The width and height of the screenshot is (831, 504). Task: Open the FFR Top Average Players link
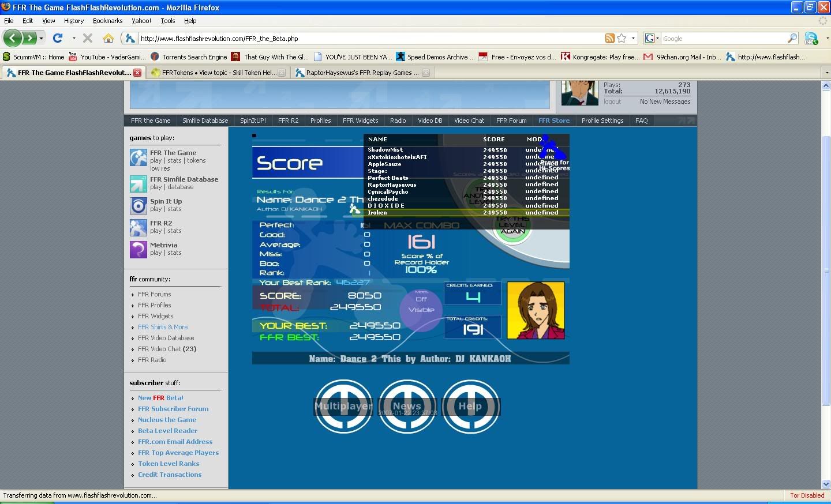(x=178, y=453)
